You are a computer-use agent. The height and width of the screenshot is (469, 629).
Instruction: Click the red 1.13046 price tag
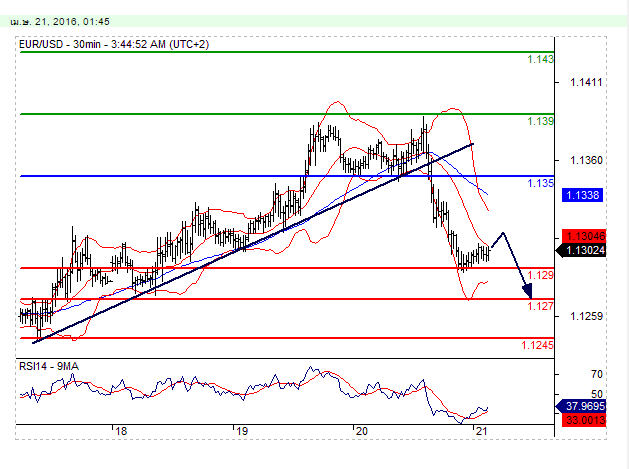tap(584, 236)
